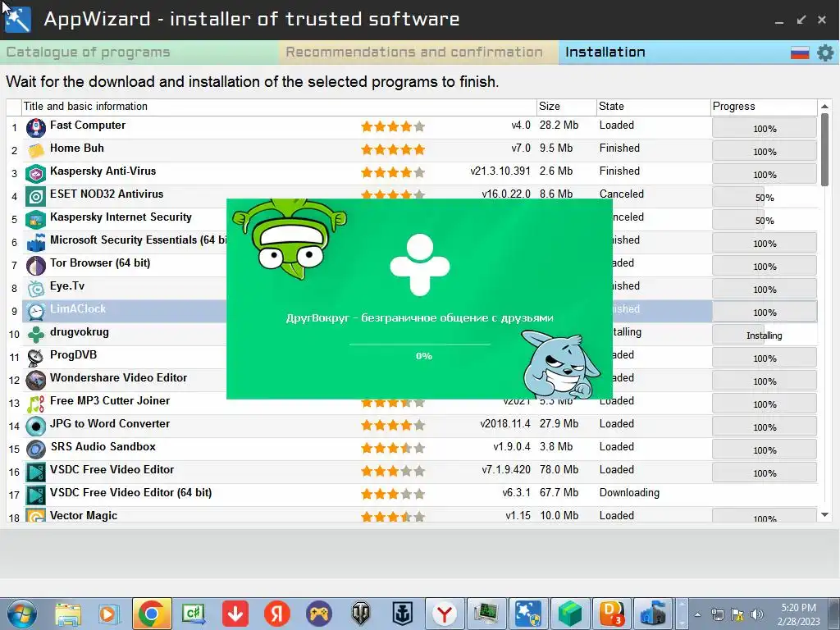The width and height of the screenshot is (840, 630).
Task: Open Google Chrome from the taskbar
Action: coord(152,614)
